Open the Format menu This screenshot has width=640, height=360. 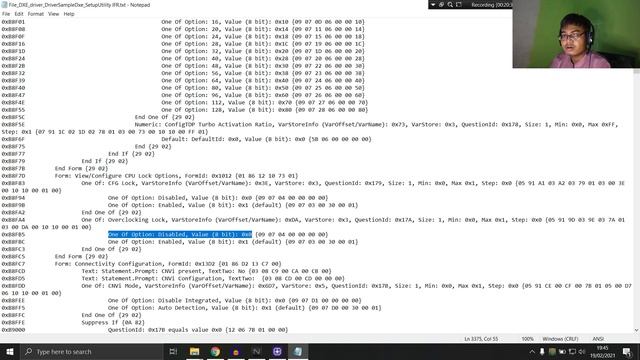point(36,14)
